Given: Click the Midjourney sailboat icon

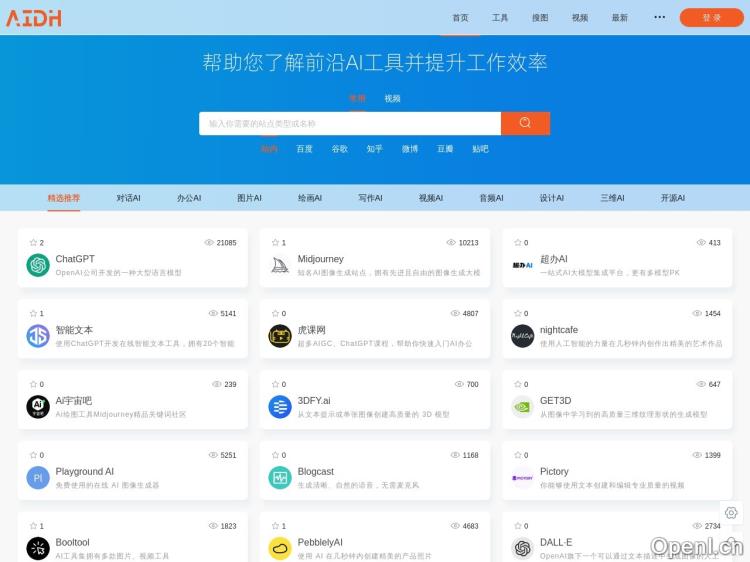Looking at the screenshot, I should click(280, 265).
